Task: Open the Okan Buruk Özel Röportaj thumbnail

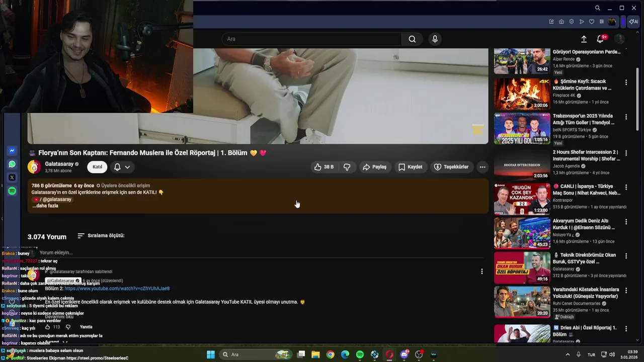Action: (522, 267)
